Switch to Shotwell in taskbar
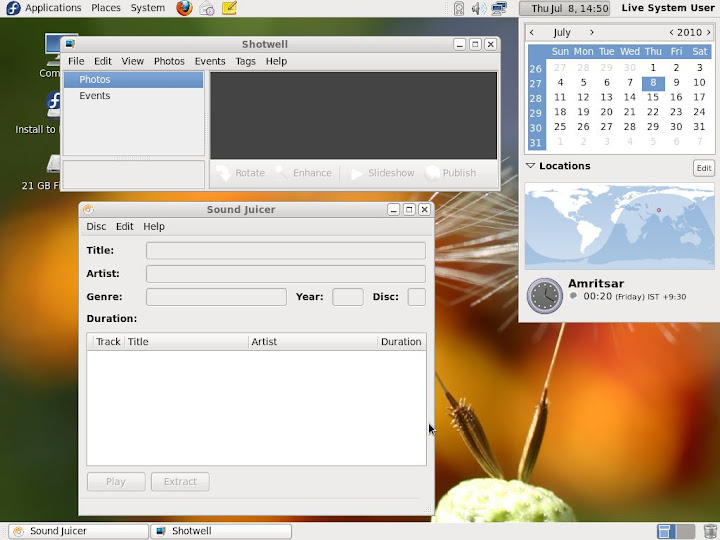 coord(221,531)
